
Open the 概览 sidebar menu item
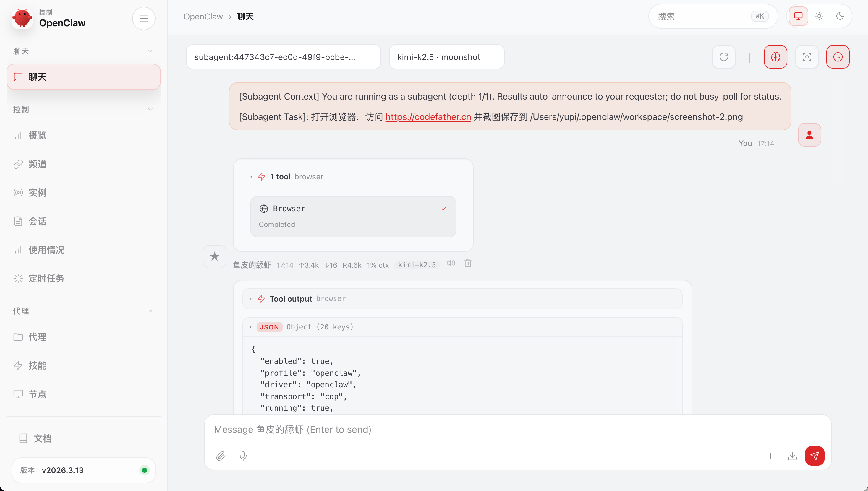click(37, 136)
